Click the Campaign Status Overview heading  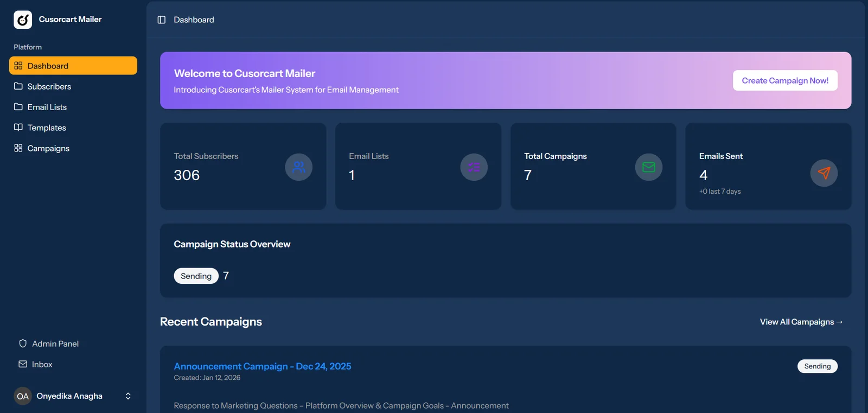(232, 244)
